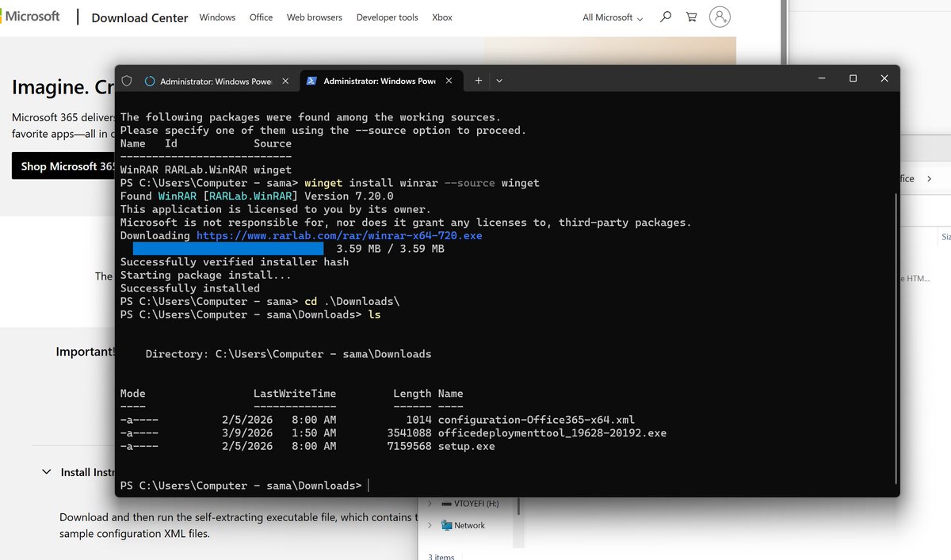The image size is (951, 560).
Task: Click the 7159568 length value for setup.exe
Action: pyautogui.click(x=409, y=447)
